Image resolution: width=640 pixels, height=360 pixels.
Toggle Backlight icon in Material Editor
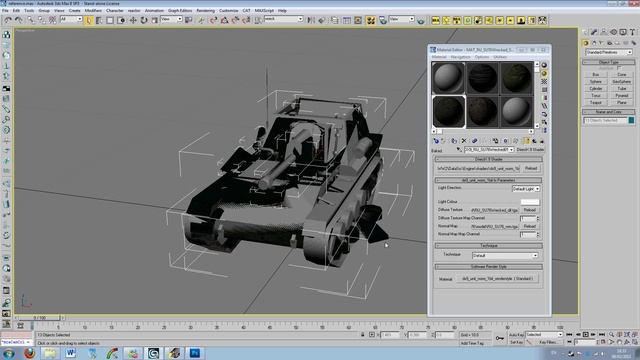click(x=544, y=73)
